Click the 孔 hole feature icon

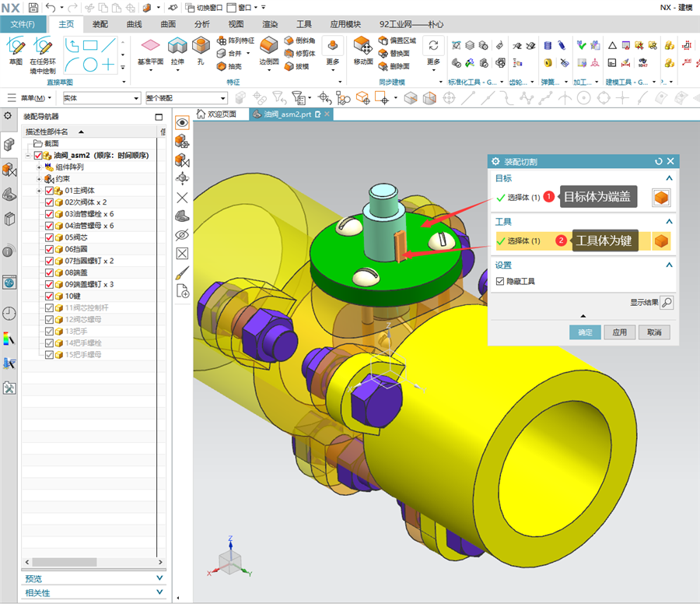201,46
